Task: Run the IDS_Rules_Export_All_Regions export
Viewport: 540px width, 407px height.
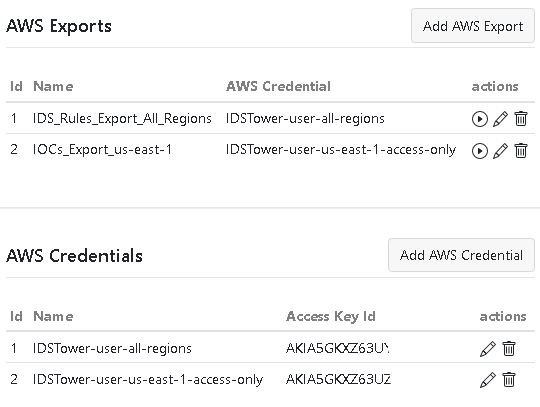Action: (x=479, y=119)
